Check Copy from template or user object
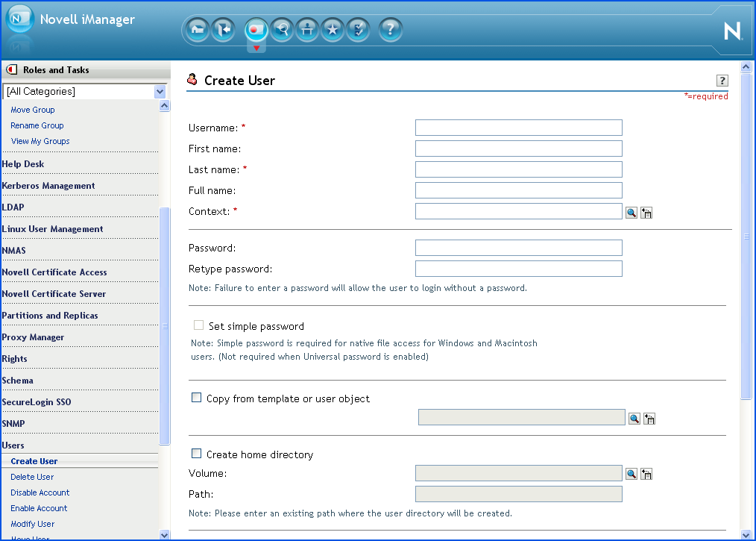The image size is (756, 541). pos(196,398)
